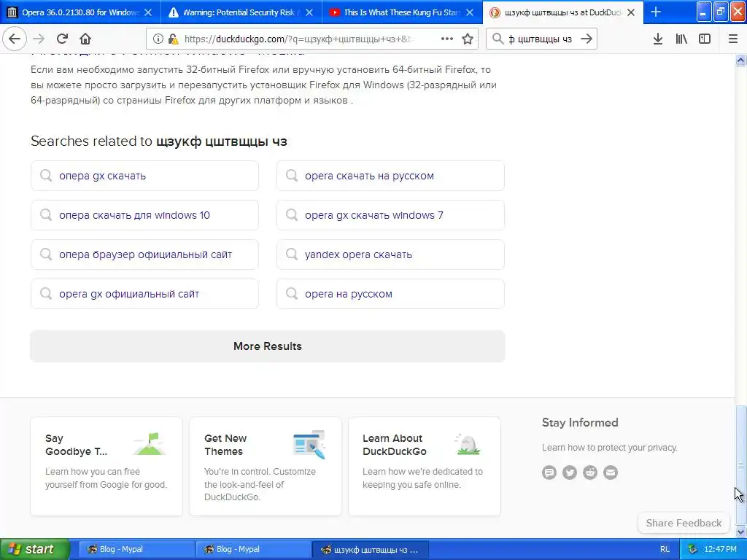Click the scrollbar up arrow

(x=741, y=60)
